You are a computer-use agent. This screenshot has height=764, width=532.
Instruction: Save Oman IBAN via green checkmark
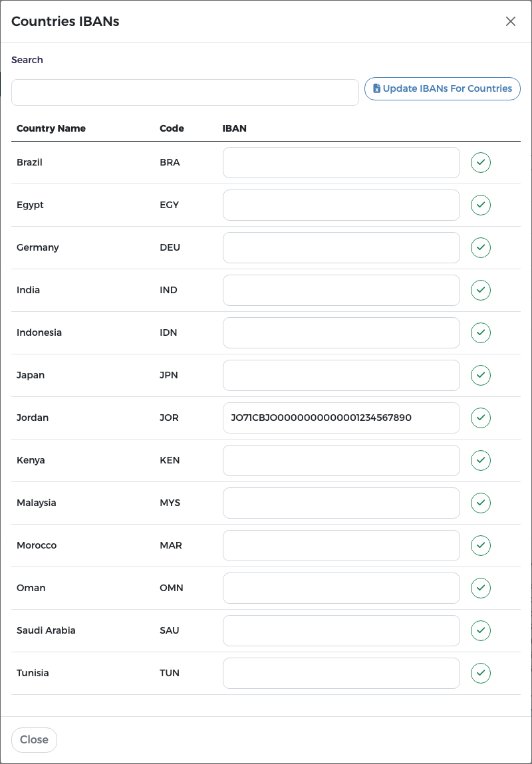(x=480, y=588)
